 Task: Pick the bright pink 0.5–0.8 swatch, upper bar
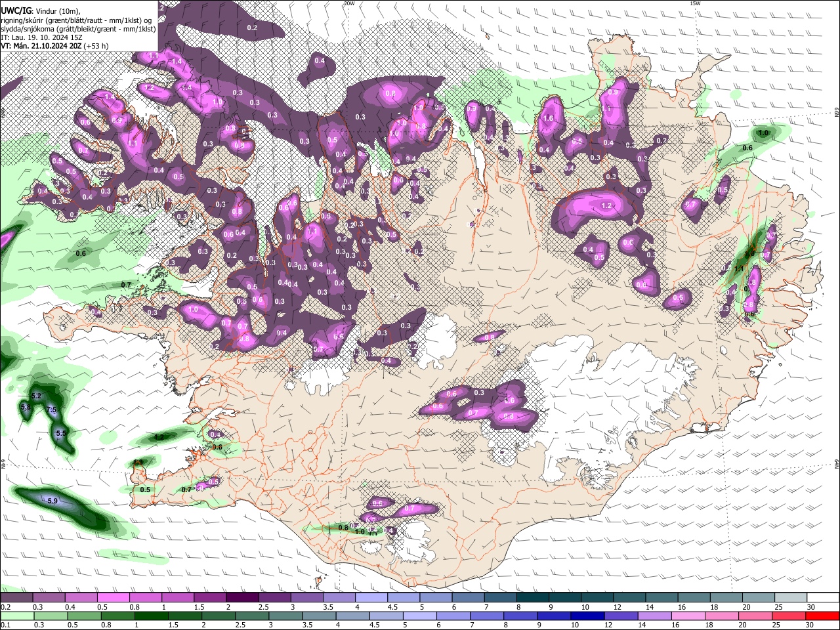113,598
